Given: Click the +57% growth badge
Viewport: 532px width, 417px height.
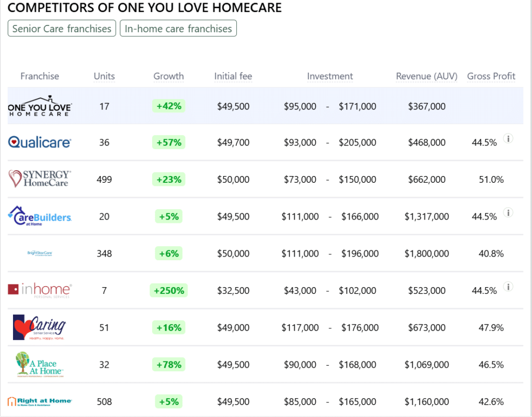Looking at the screenshot, I should point(169,142).
